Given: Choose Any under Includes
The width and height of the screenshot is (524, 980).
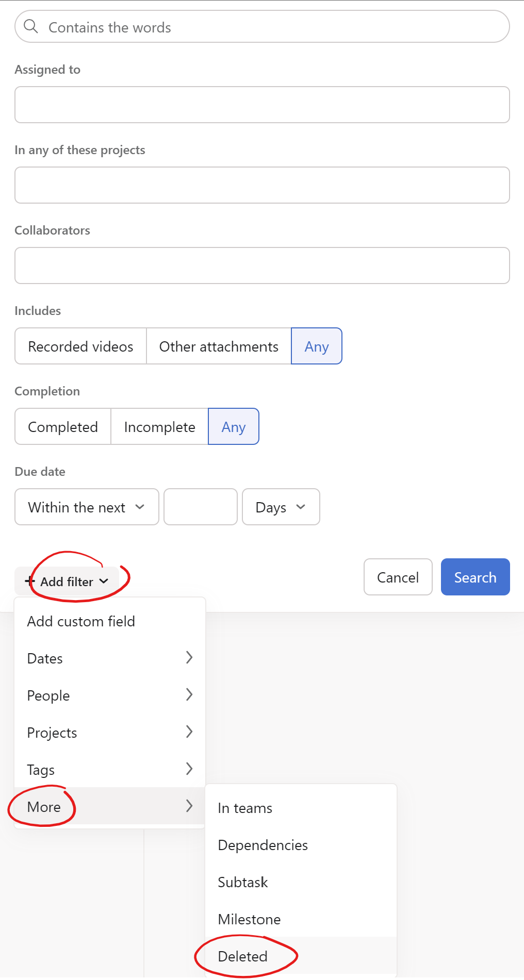Looking at the screenshot, I should coord(316,346).
